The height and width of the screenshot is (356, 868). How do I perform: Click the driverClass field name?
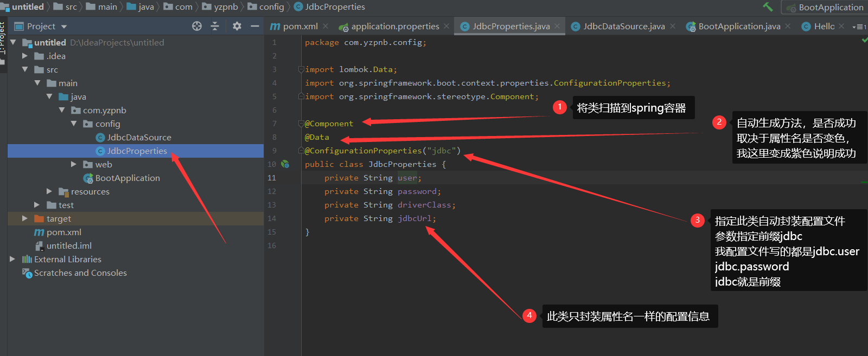point(424,205)
